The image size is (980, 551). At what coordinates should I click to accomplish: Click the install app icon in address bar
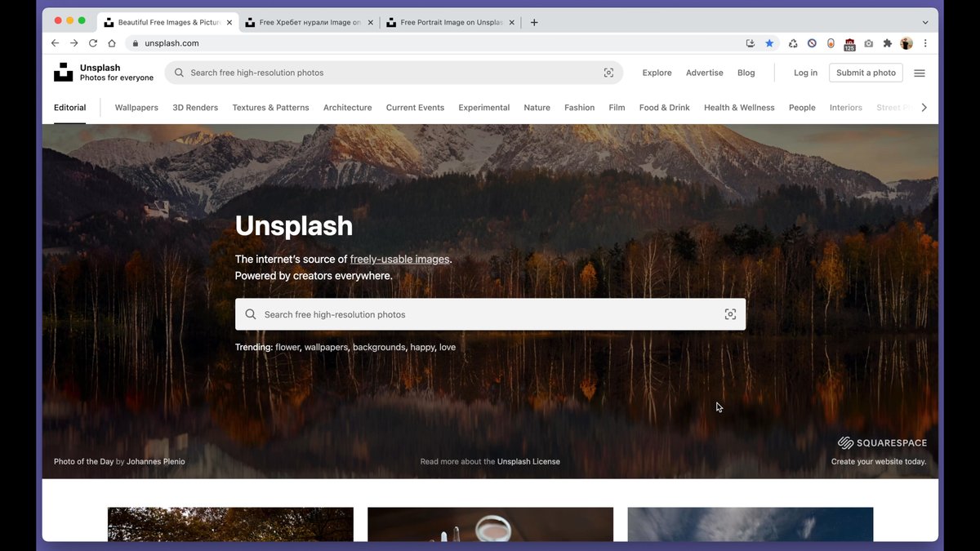pos(751,43)
